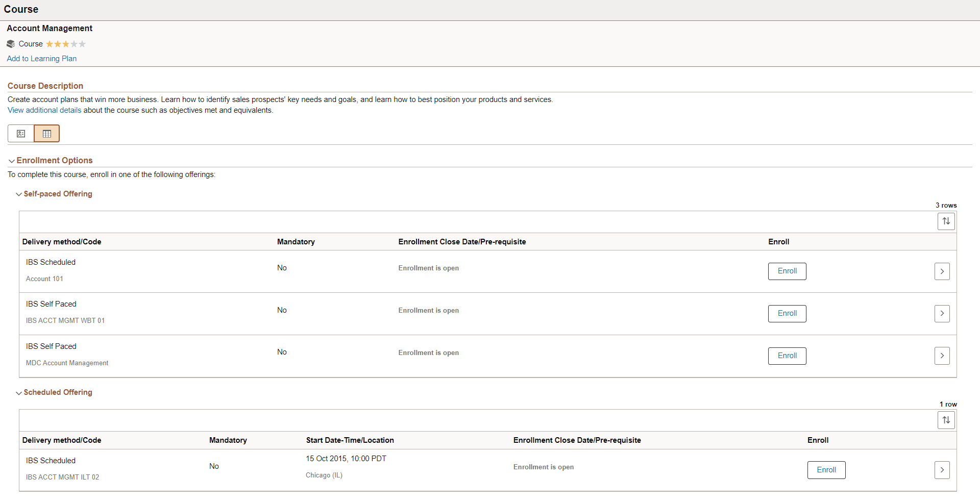The image size is (980, 504).
Task: View additional details about the course
Action: [44, 110]
